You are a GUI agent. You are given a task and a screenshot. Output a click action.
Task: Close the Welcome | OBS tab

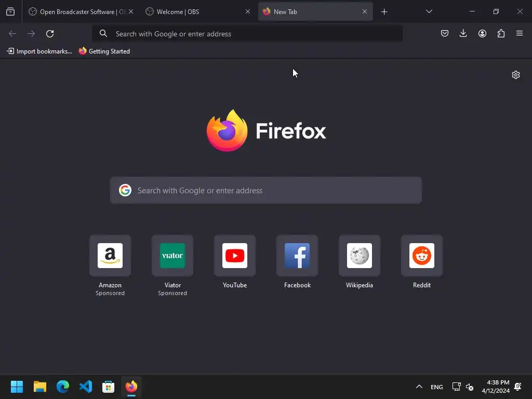pos(248,11)
